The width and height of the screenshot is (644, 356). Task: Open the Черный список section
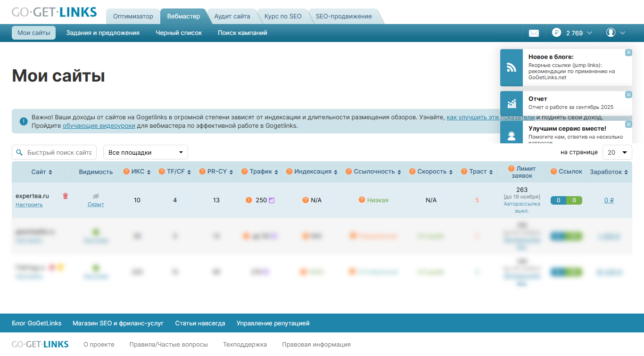pyautogui.click(x=179, y=33)
